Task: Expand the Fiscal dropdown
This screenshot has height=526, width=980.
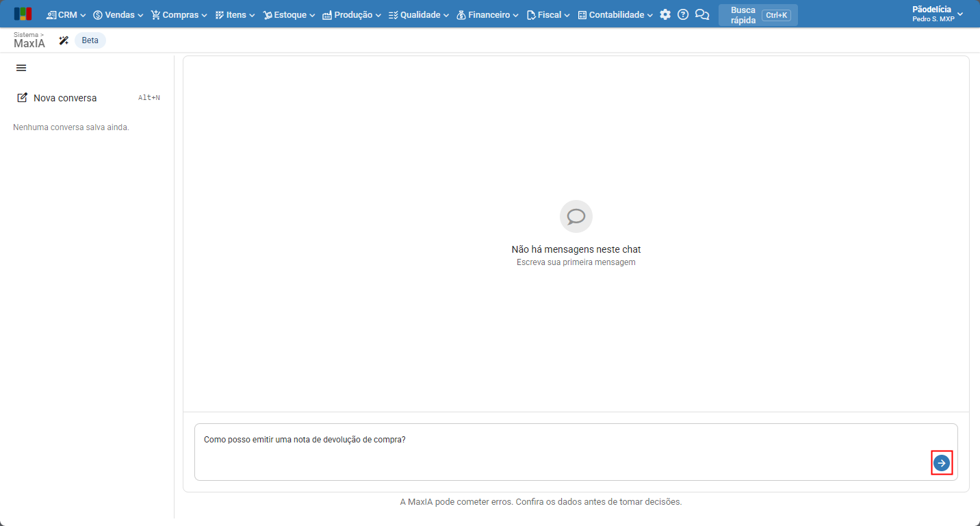Action: tap(548, 14)
